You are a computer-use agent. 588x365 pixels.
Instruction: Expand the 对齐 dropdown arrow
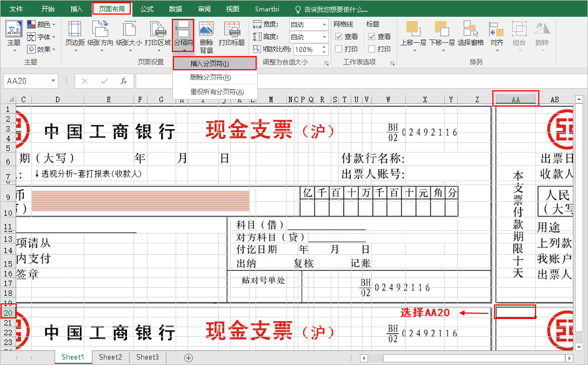497,51
